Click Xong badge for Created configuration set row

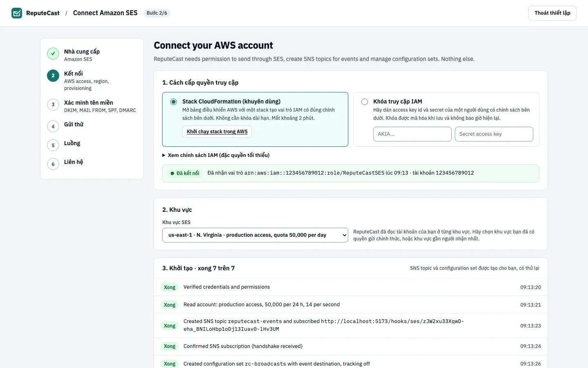click(169, 364)
